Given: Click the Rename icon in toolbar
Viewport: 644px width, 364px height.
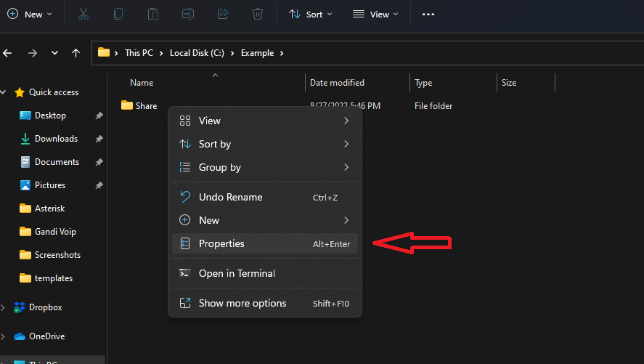Looking at the screenshot, I should [188, 14].
